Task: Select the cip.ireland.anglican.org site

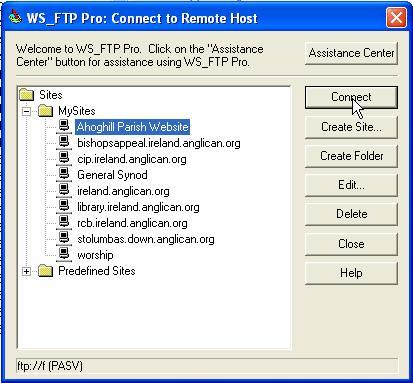Action: point(132,159)
